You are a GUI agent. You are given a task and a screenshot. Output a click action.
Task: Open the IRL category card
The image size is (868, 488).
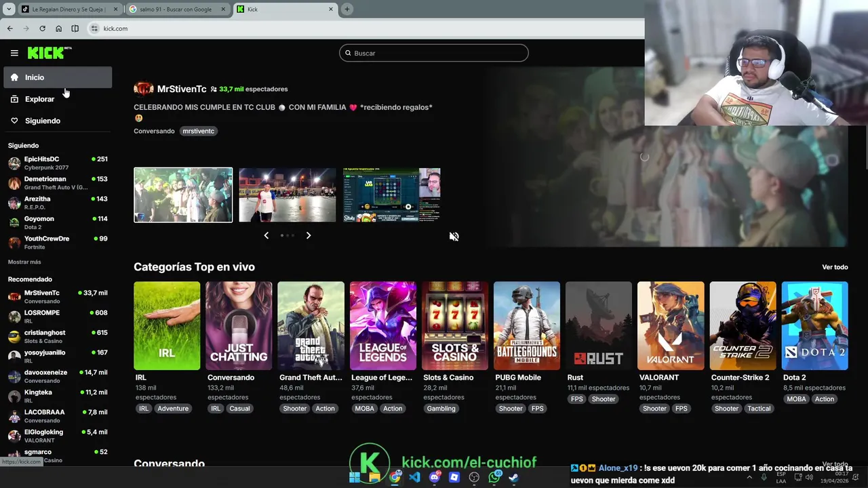point(167,326)
